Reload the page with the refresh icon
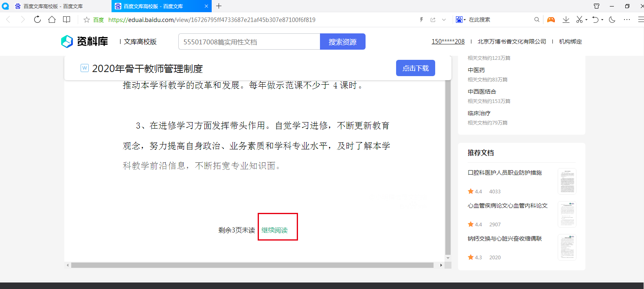 (37, 20)
